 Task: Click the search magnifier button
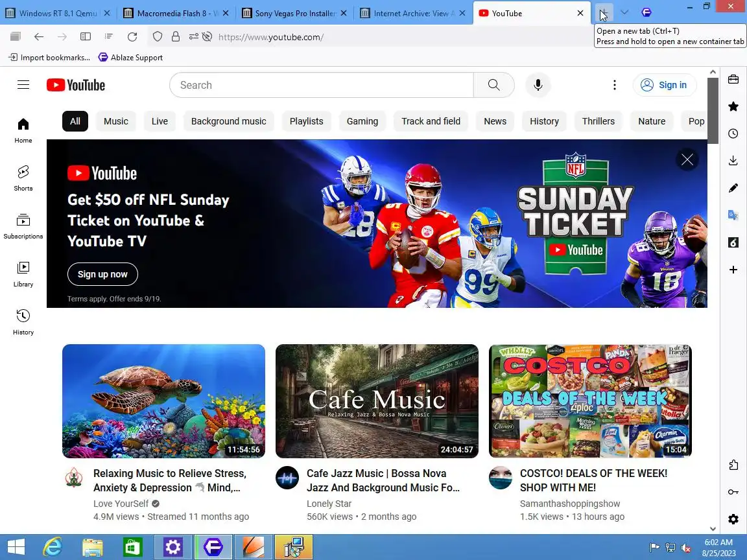[494, 85]
